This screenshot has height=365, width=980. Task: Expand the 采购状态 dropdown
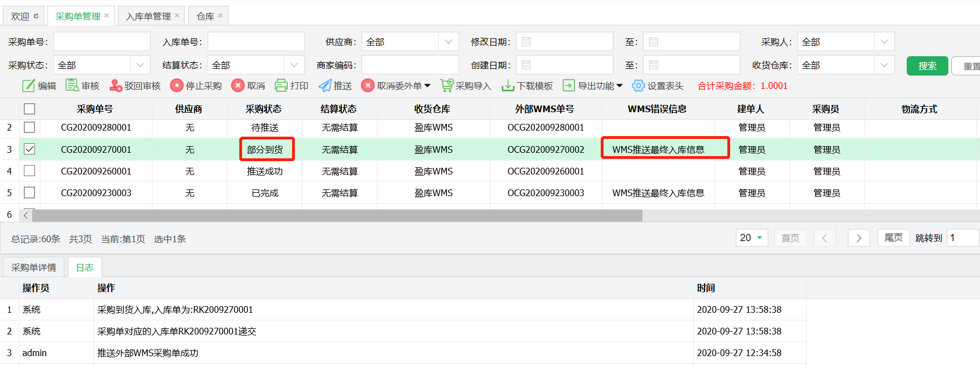(140, 65)
